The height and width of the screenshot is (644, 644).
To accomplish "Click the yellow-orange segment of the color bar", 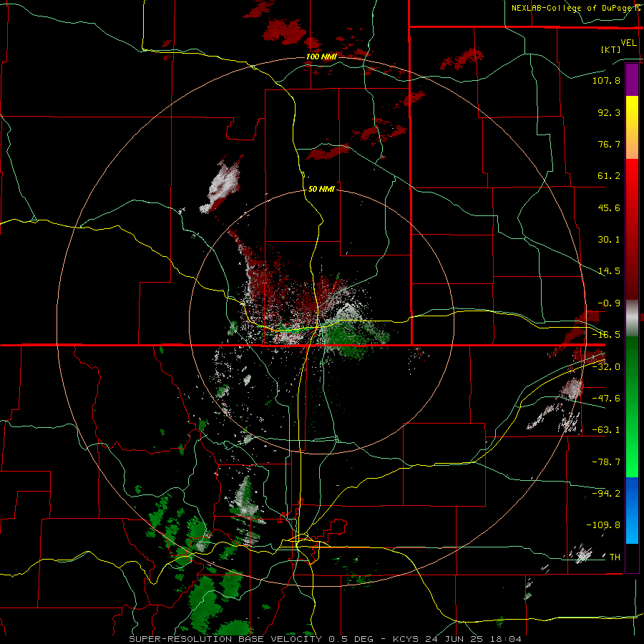I will click(632, 127).
